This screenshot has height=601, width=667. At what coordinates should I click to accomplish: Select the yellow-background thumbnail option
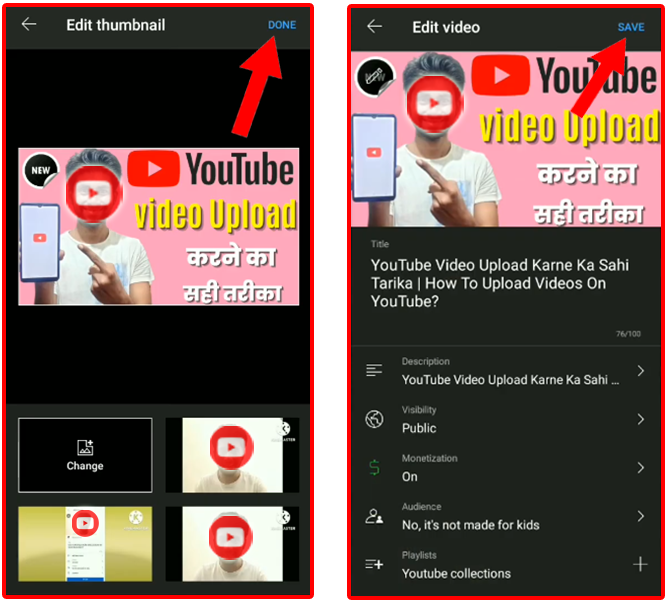[85, 544]
